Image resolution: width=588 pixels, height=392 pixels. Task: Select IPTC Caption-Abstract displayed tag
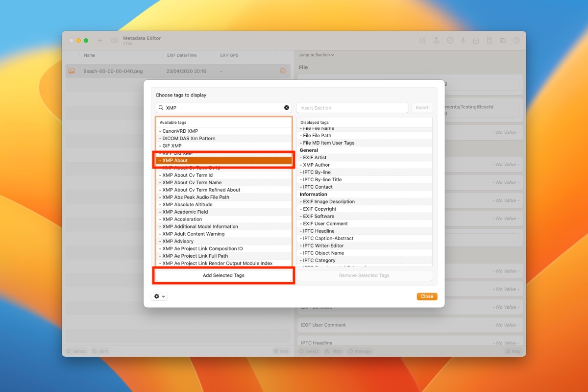(365, 238)
